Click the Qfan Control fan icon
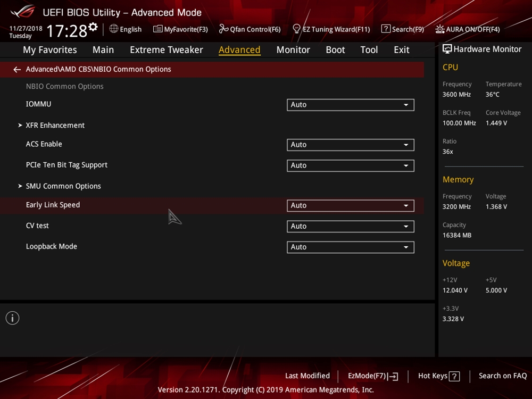The width and height of the screenshot is (532, 399). 223,29
